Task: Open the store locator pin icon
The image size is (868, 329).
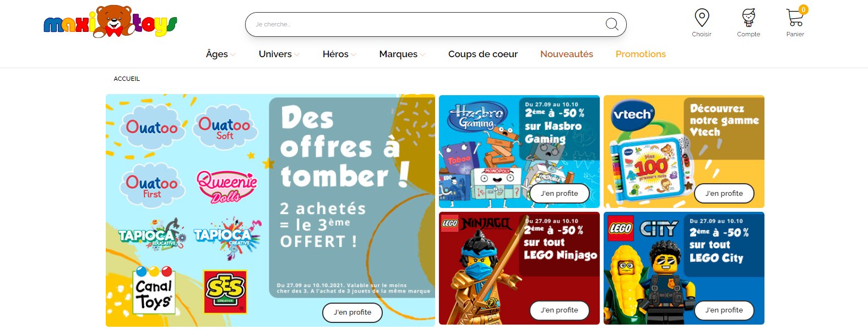Action: coord(702,18)
